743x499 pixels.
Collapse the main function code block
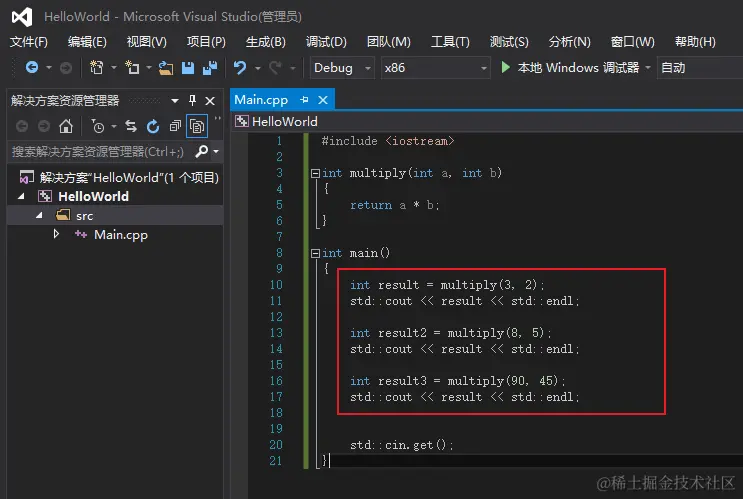315,254
